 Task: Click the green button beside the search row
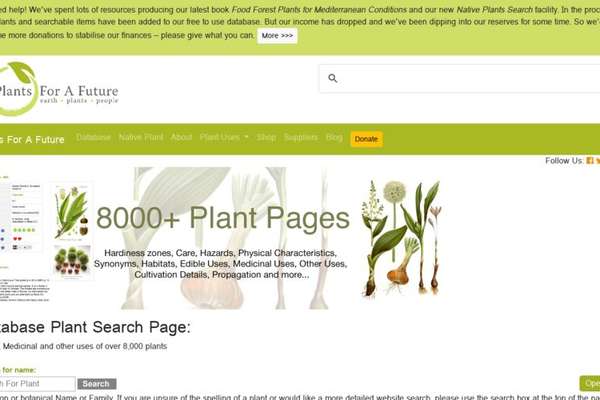(590, 384)
